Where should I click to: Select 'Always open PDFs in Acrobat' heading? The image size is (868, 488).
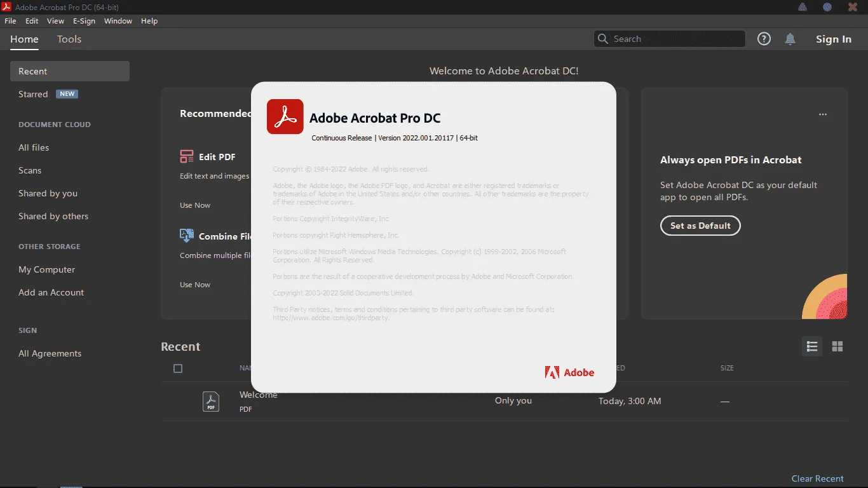[x=731, y=160]
